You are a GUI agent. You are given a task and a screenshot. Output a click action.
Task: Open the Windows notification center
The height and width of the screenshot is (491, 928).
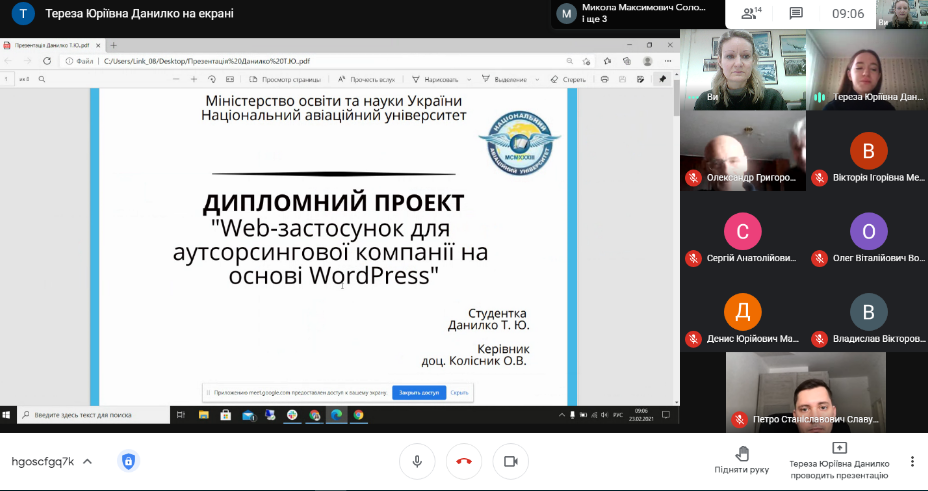coord(666,415)
